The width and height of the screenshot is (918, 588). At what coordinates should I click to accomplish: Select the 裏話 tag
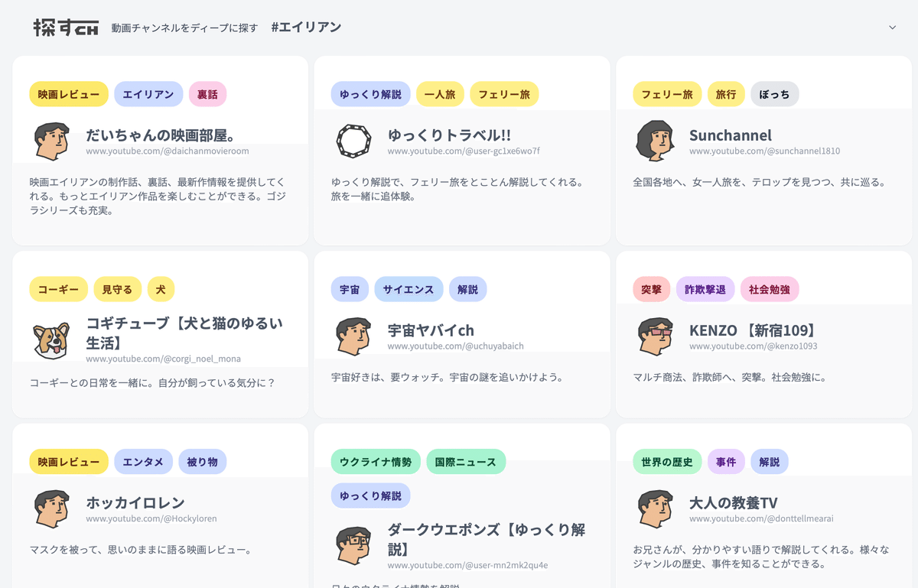[x=207, y=94]
